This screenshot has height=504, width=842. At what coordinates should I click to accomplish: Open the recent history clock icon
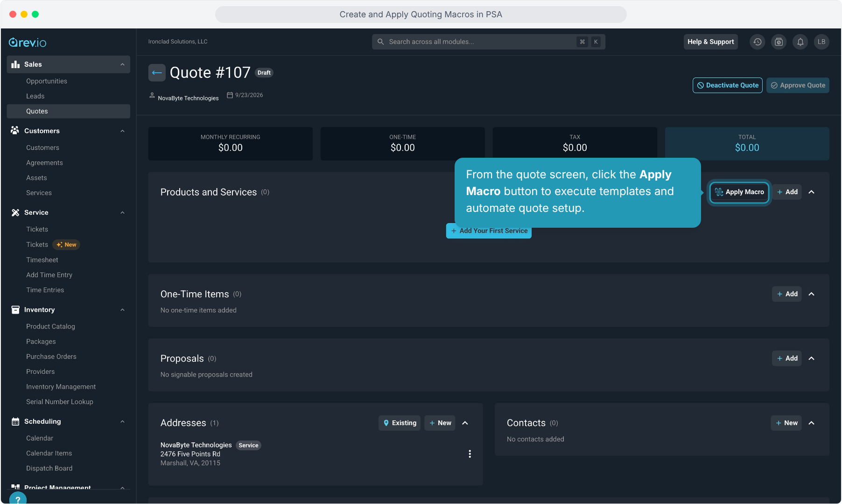(758, 42)
